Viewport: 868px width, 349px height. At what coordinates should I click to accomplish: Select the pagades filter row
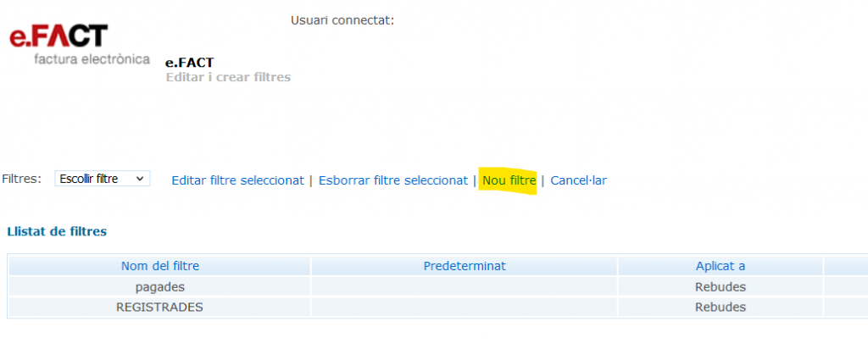(x=160, y=286)
